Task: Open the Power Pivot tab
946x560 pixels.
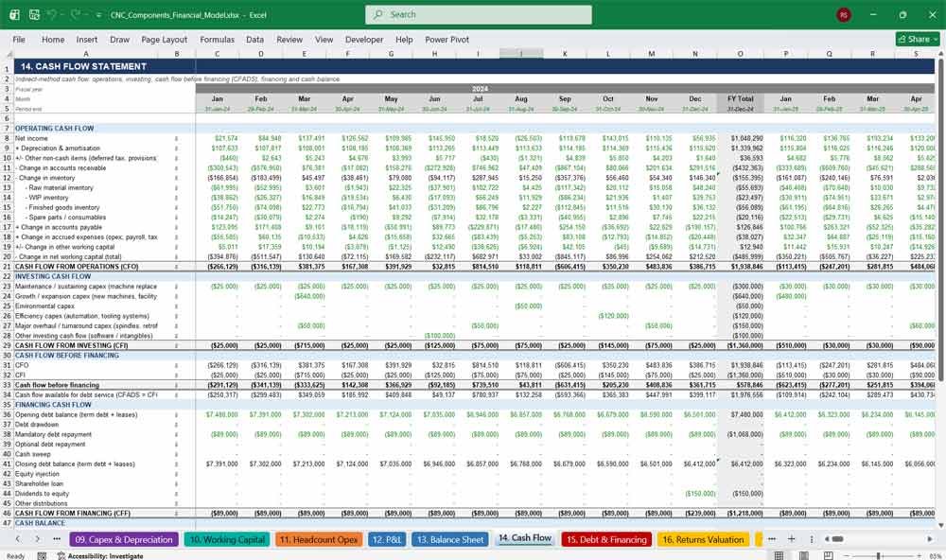Action: 447,39
